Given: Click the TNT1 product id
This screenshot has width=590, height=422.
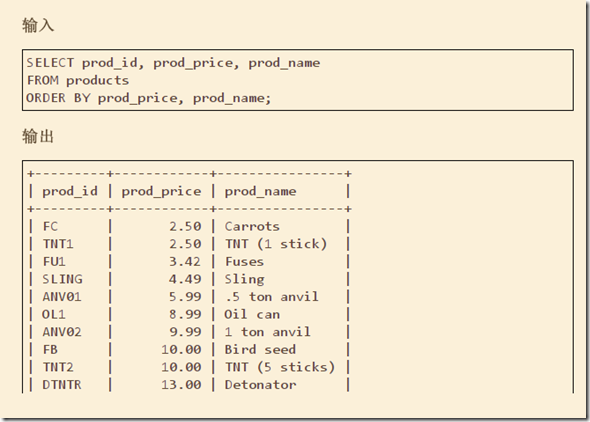Looking at the screenshot, I should [x=58, y=244].
